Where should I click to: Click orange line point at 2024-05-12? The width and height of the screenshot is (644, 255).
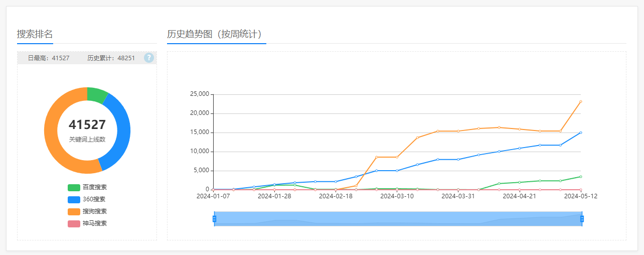[581, 101]
